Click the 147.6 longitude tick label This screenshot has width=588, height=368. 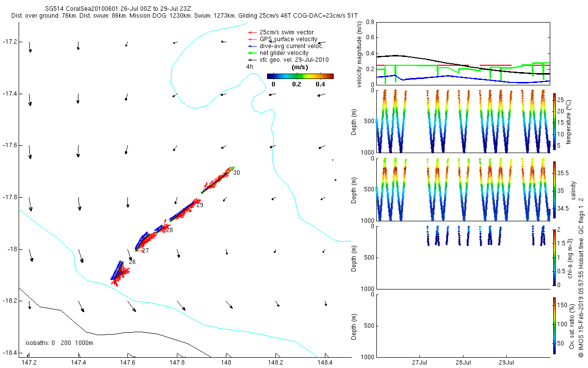pyautogui.click(x=127, y=363)
